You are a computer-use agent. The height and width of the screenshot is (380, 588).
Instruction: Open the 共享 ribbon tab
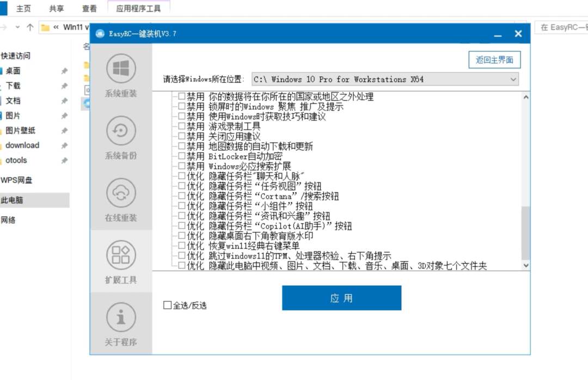pyautogui.click(x=56, y=8)
